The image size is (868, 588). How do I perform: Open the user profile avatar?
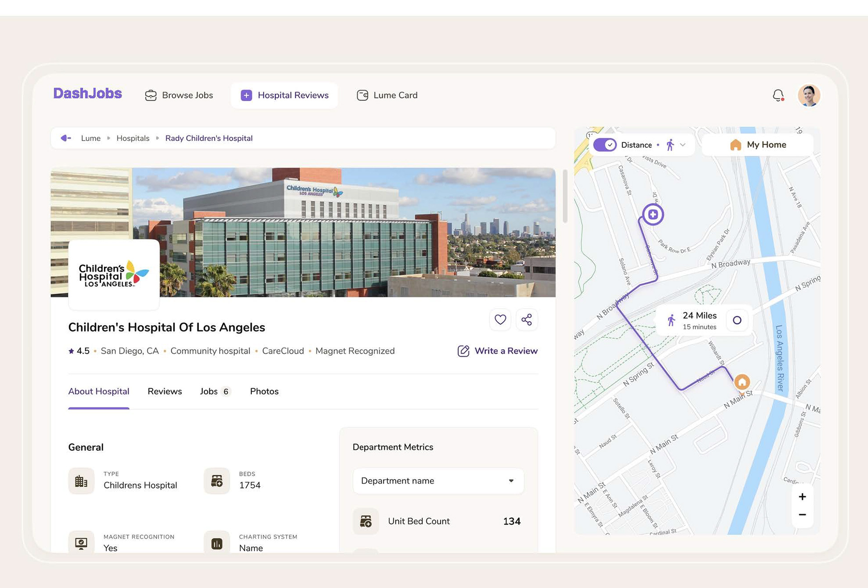coord(809,95)
